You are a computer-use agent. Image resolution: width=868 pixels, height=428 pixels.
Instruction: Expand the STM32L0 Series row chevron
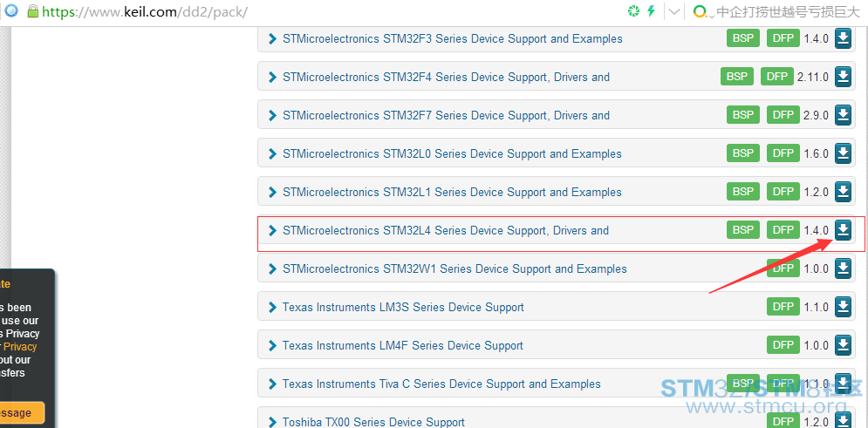click(x=272, y=153)
